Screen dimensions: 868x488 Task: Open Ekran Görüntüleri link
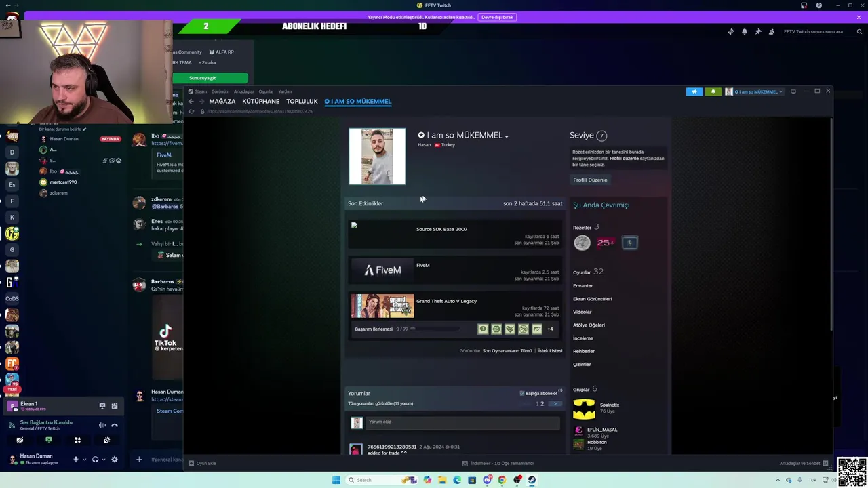(x=593, y=299)
